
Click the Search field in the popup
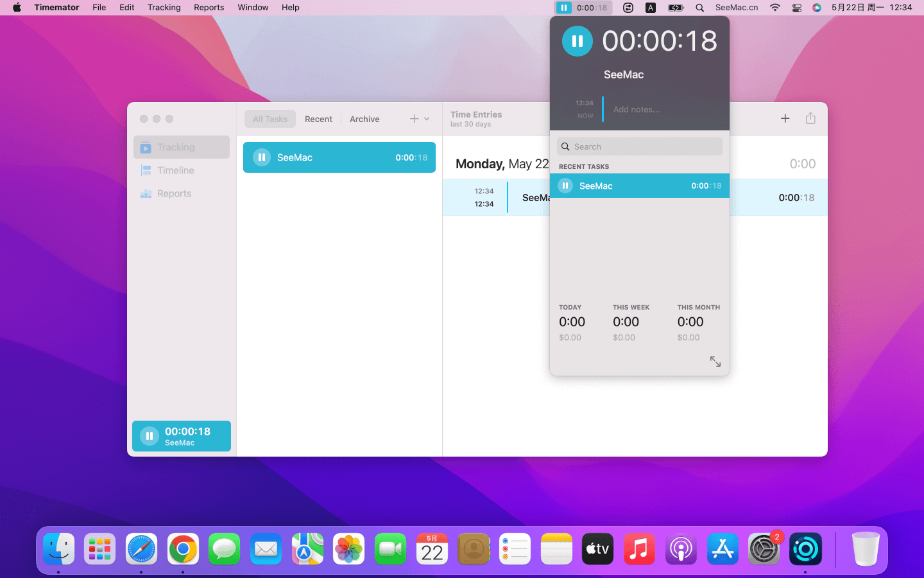click(x=640, y=146)
